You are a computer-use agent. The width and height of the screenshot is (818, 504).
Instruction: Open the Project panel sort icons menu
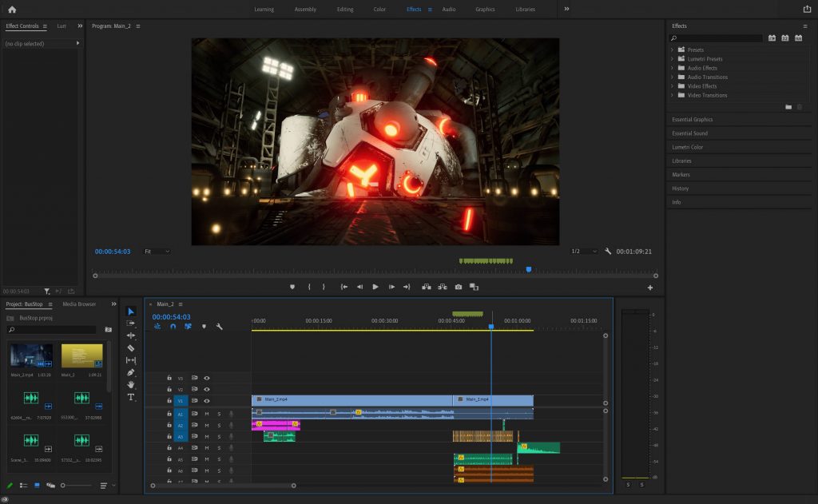pos(104,486)
